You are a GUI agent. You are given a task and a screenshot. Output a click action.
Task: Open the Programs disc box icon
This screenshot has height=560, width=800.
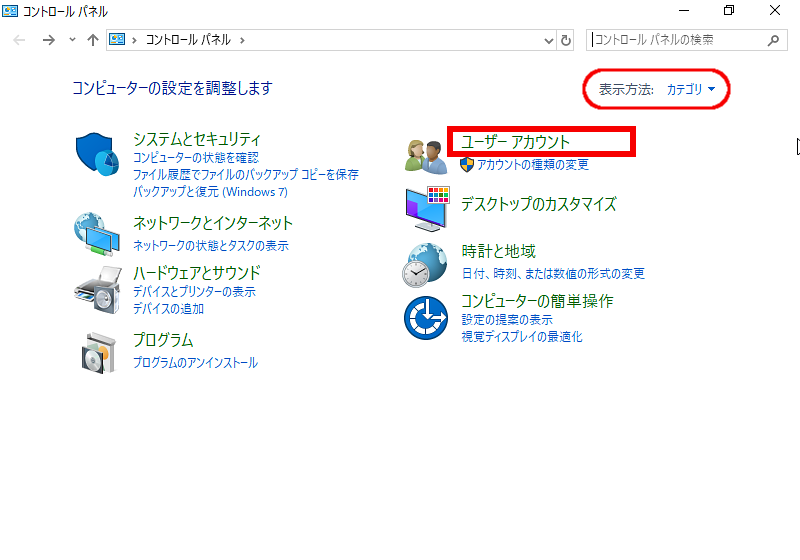98,353
